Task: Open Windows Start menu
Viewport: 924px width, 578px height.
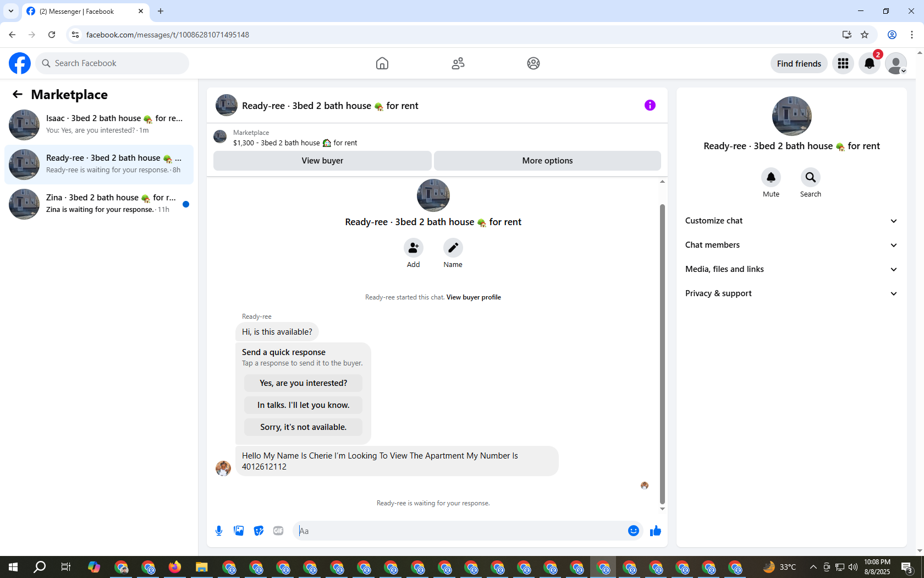Action: click(13, 567)
